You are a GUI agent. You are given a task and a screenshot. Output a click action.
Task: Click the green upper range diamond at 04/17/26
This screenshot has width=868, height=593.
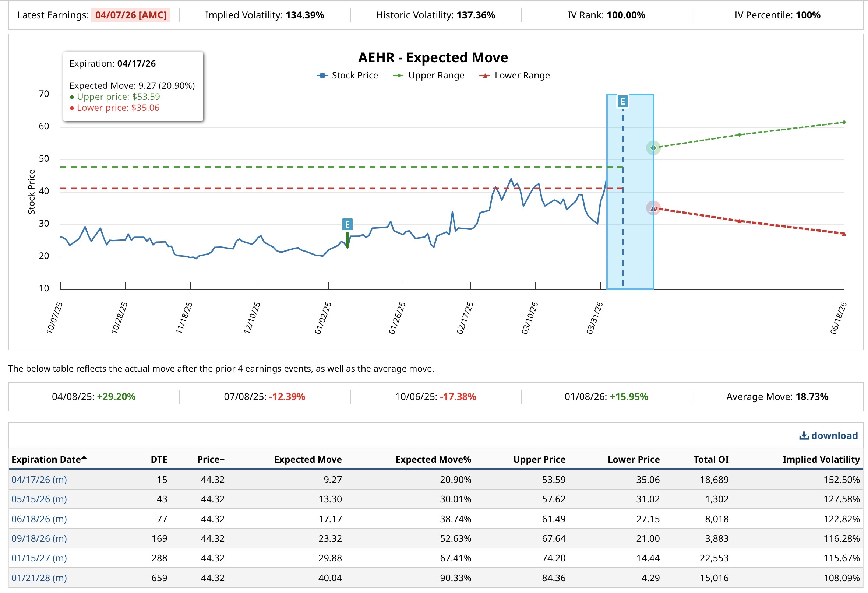[653, 148]
